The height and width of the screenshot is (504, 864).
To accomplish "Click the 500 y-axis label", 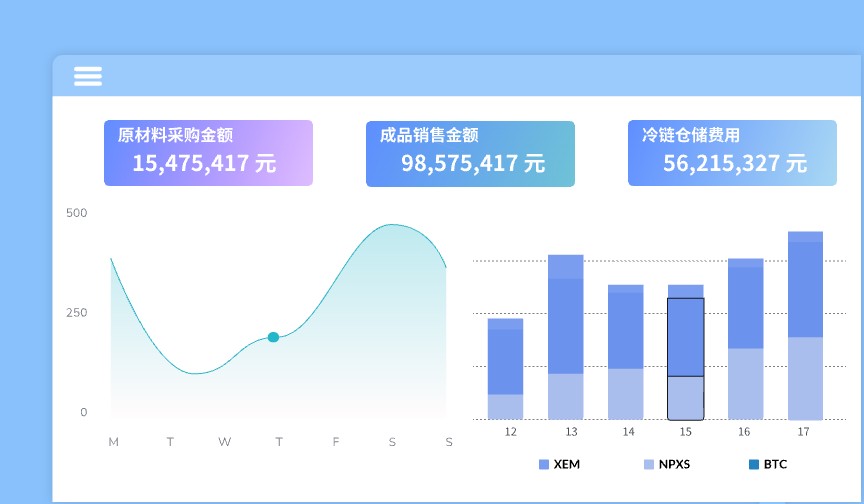I will (x=77, y=213).
